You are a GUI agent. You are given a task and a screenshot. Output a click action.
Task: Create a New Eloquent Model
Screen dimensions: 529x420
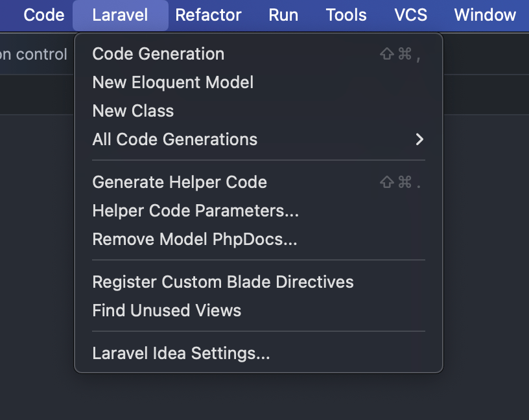pyautogui.click(x=172, y=82)
